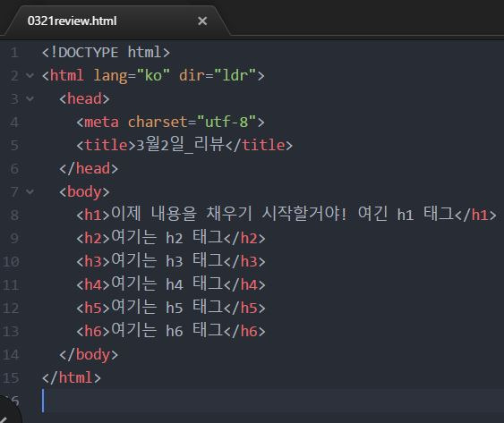The width and height of the screenshot is (504, 423).
Task: Click the closing </head> tag
Action: (89, 169)
